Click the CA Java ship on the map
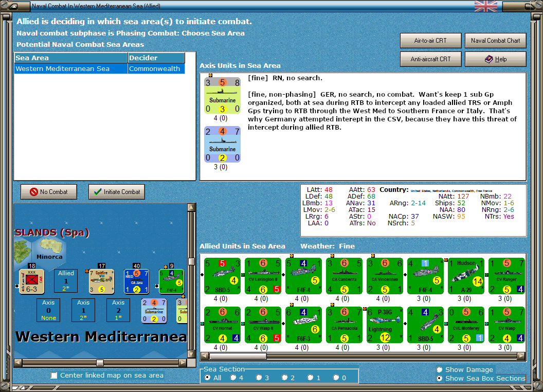Image resolution: width=543 pixels, height=392 pixels. pos(136,281)
